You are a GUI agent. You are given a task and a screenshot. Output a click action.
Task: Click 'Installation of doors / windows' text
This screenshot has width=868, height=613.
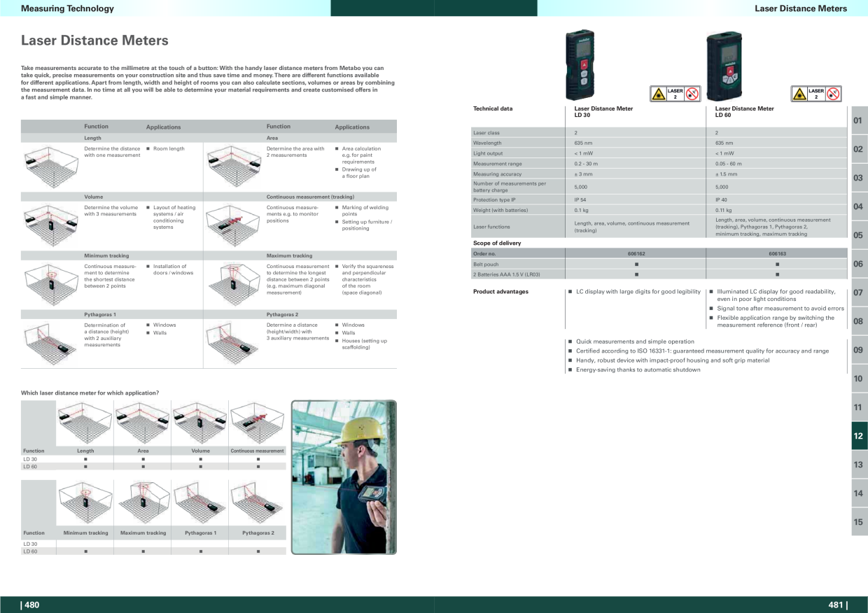click(174, 269)
